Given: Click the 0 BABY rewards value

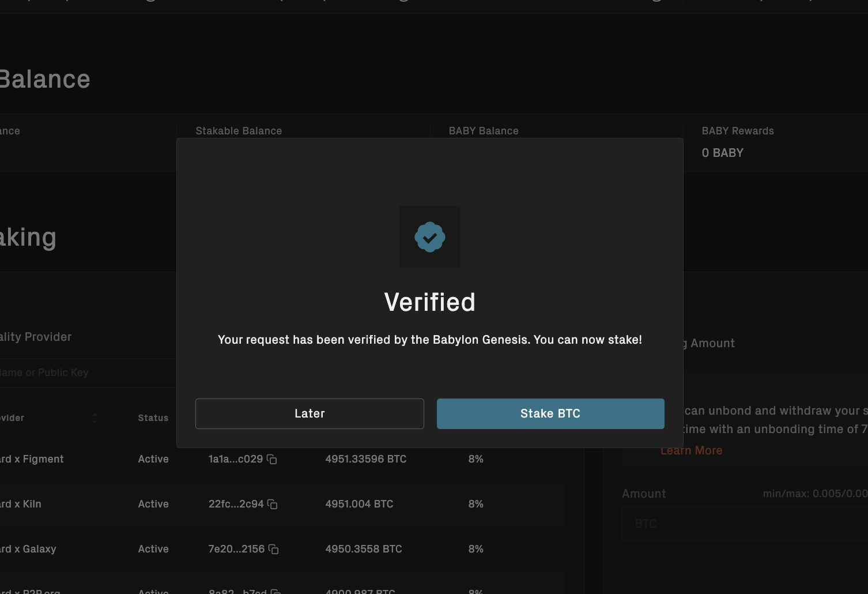Looking at the screenshot, I should click(x=723, y=153).
